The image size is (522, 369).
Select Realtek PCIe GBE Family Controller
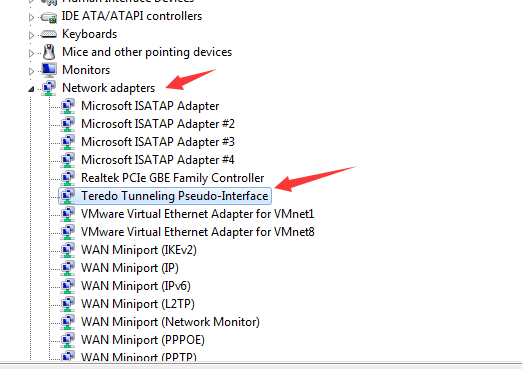[x=173, y=178]
